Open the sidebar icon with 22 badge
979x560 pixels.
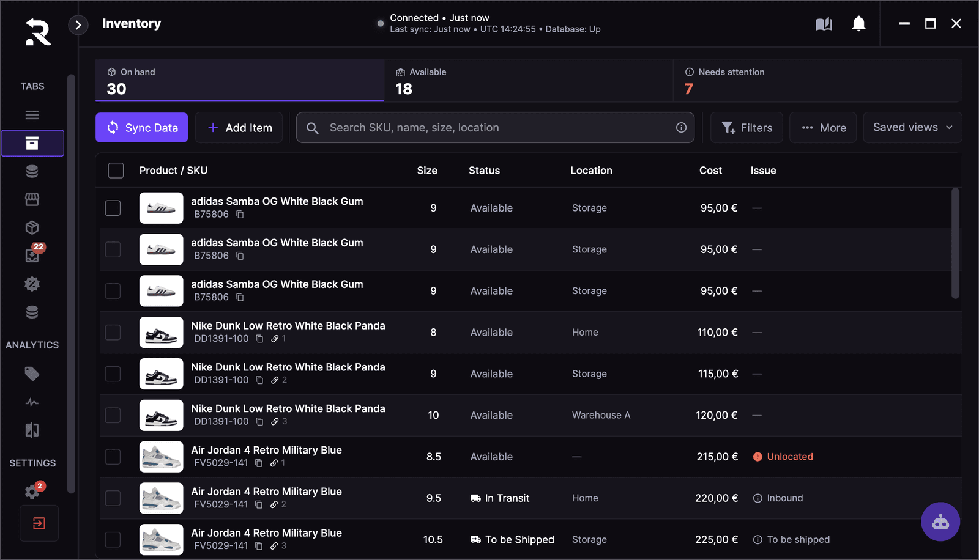coord(32,256)
